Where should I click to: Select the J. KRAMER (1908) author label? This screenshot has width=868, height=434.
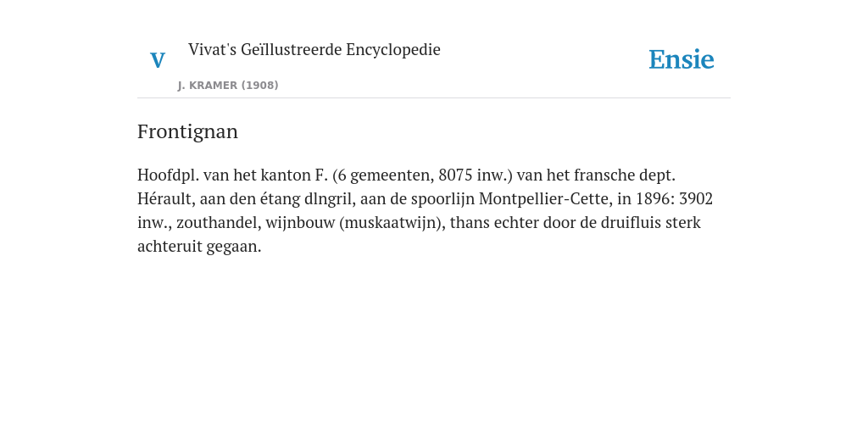pos(228,86)
